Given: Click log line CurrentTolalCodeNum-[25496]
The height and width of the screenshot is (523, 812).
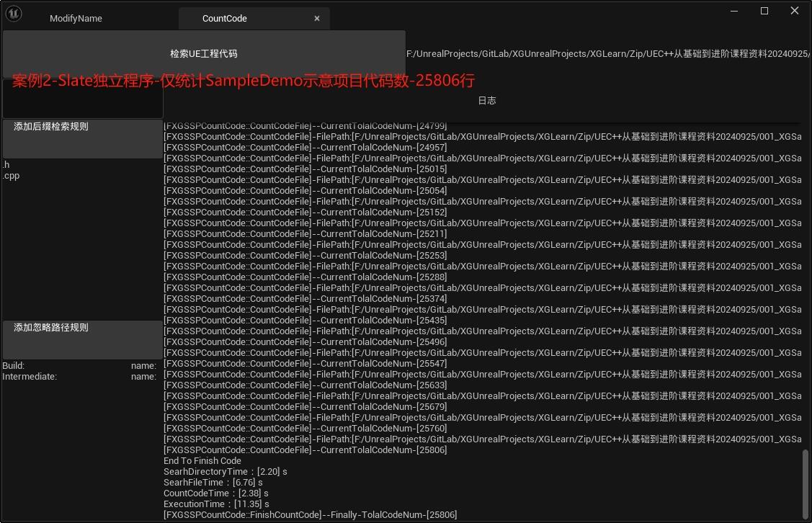Looking at the screenshot, I should point(305,341).
